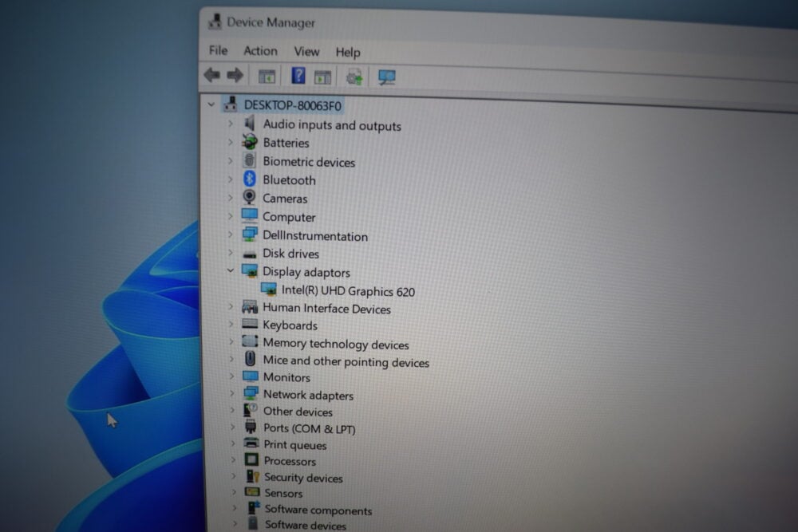Image resolution: width=798 pixels, height=532 pixels.
Task: Open the Action menu
Action: point(260,51)
